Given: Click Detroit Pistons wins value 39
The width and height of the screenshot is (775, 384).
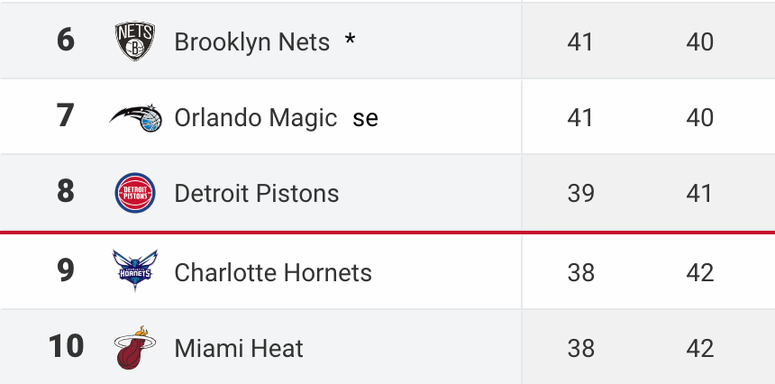Looking at the screenshot, I should 581,193.
